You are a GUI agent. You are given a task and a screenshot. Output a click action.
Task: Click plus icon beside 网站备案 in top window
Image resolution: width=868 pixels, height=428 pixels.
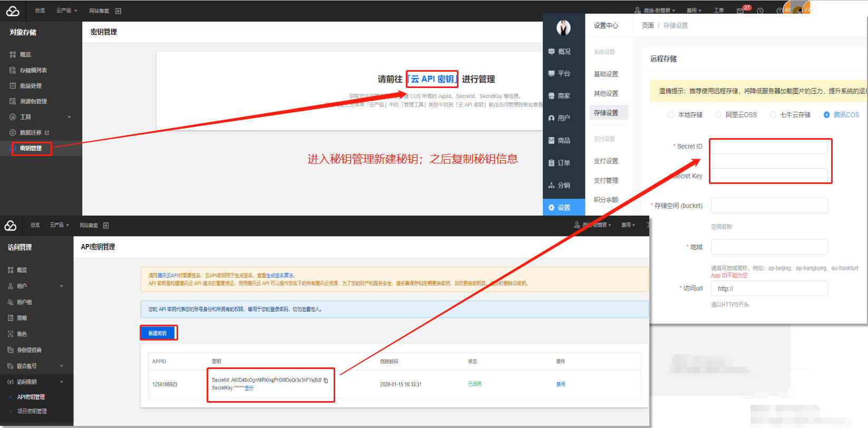pyautogui.click(x=118, y=11)
